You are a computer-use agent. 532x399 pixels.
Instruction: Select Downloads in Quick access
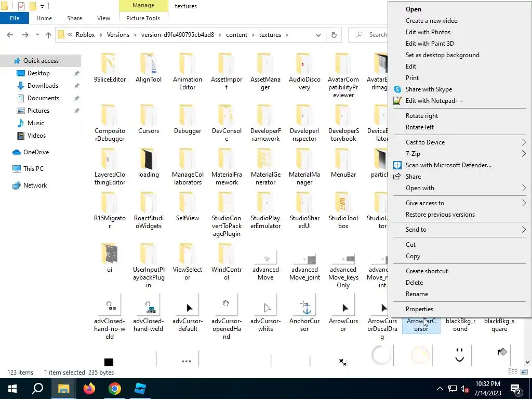pos(43,86)
